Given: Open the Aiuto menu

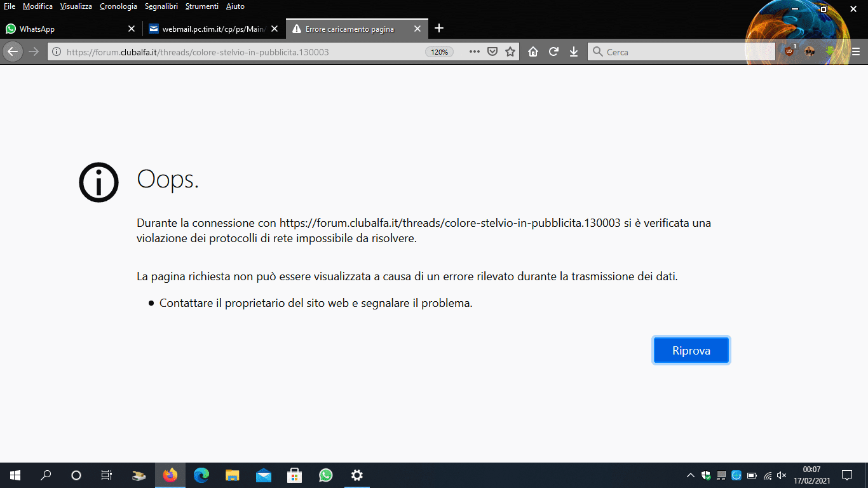Looking at the screenshot, I should (235, 6).
